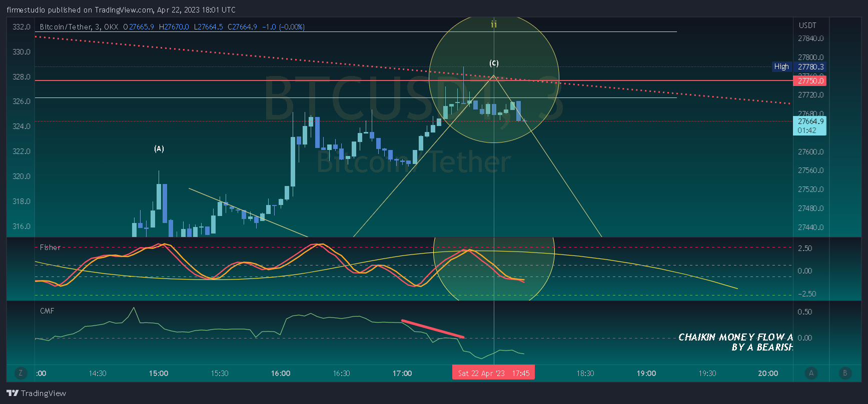The height and width of the screenshot is (404, 868).
Task: Click the 0.50 CMF scale value
Action: tap(805, 312)
